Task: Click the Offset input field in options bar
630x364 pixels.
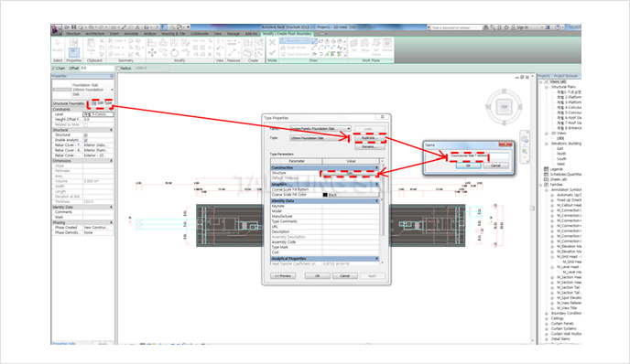Action: click(x=97, y=69)
